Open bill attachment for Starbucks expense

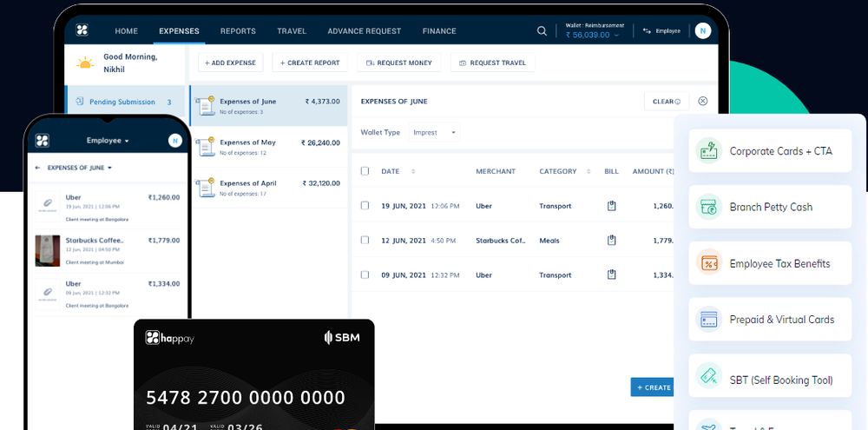[x=612, y=240]
